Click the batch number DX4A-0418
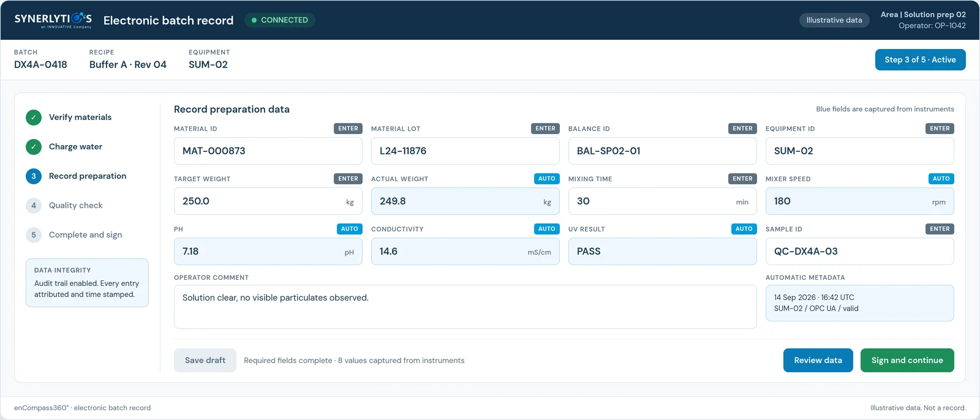The height and width of the screenshot is (420, 980). [x=40, y=64]
